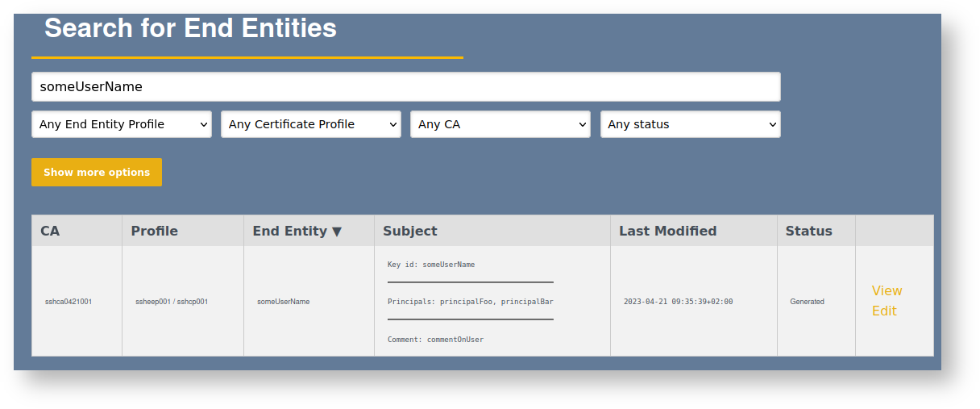The image size is (980, 409).
Task: Sort results by the Profile column header
Action: tap(155, 231)
